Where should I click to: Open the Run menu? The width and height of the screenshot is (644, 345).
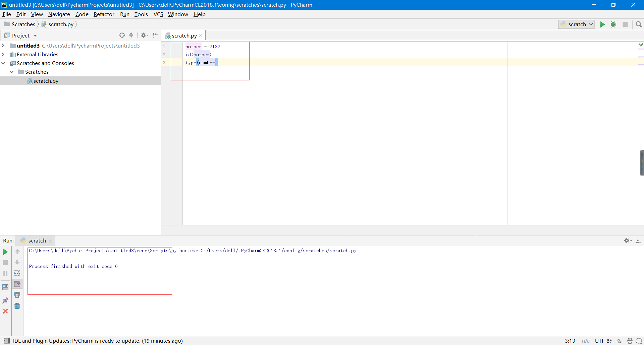(125, 14)
